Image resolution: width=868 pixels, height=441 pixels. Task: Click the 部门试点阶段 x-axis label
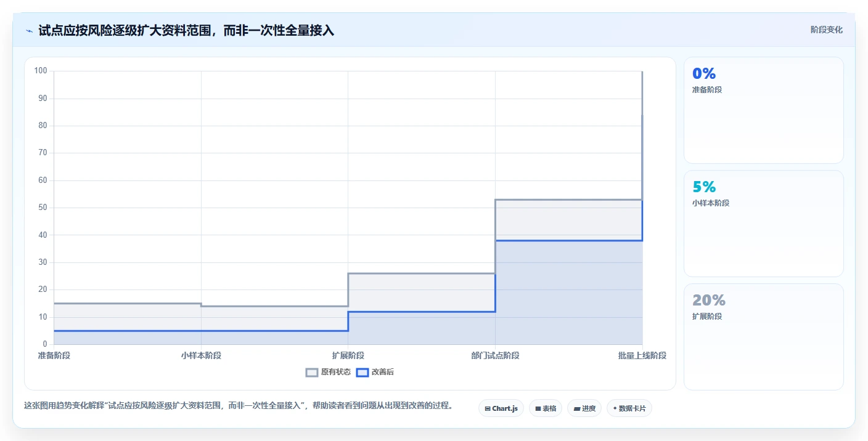(495, 355)
